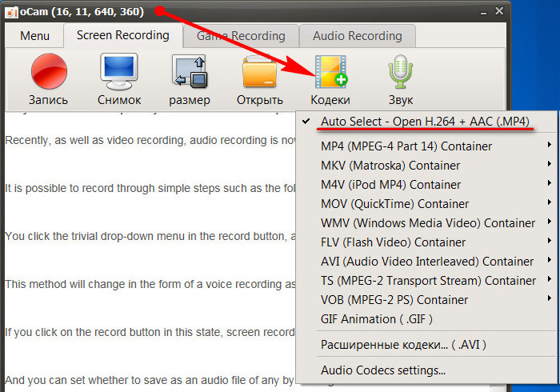Switch to the Audio Recording tab
Screen dimensions: 560x392
pos(358,36)
